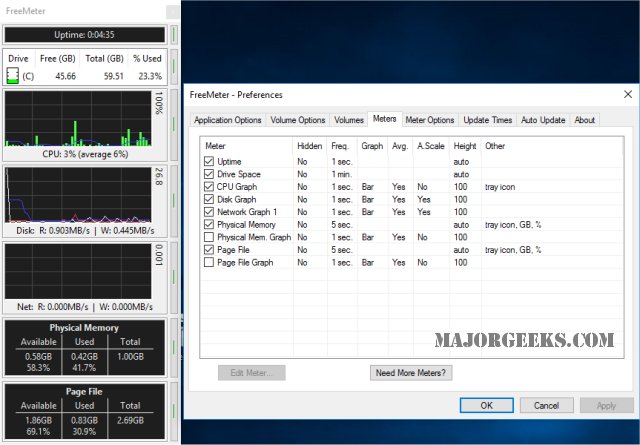Select the Drive Space row label
Image resolution: width=640 pixels, height=445 pixels.
click(239, 174)
